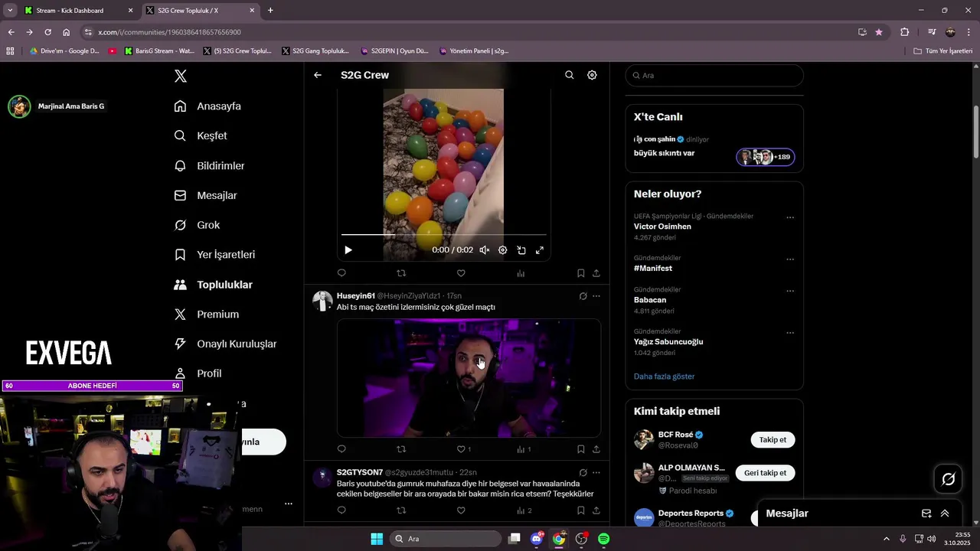The height and width of the screenshot is (551, 980).
Task: Open the Victor Osimhen trending topic
Action: pos(662,227)
